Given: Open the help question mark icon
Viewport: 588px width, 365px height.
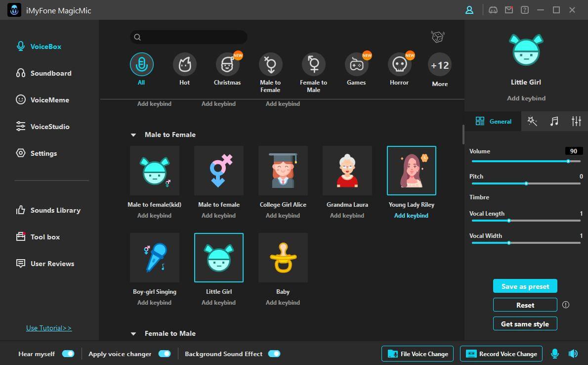Looking at the screenshot, I should (525, 10).
